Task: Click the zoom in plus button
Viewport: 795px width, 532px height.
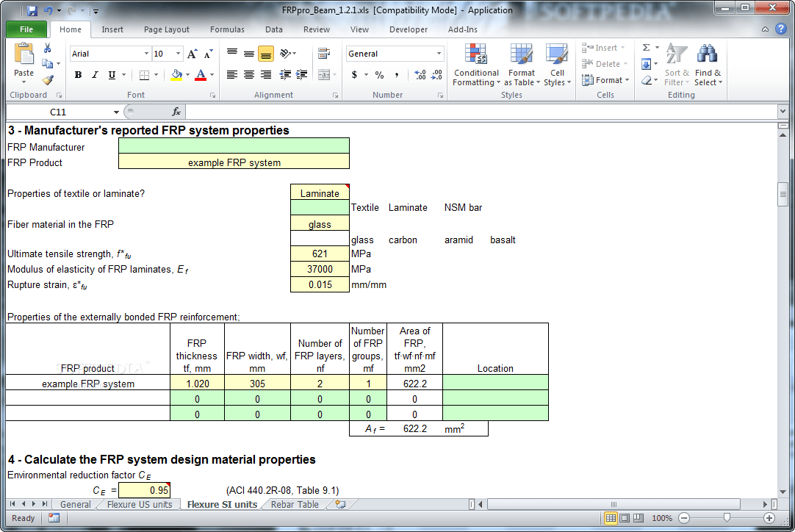Action: coord(769,518)
